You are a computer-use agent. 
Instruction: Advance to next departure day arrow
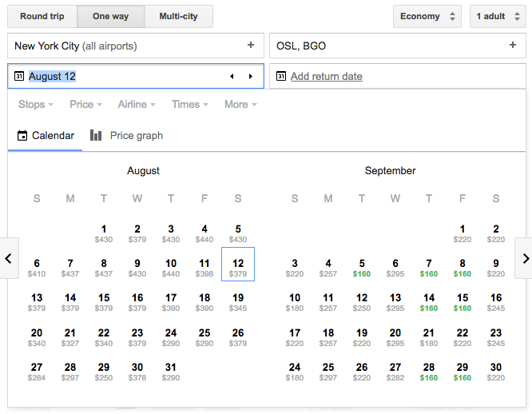tap(250, 77)
